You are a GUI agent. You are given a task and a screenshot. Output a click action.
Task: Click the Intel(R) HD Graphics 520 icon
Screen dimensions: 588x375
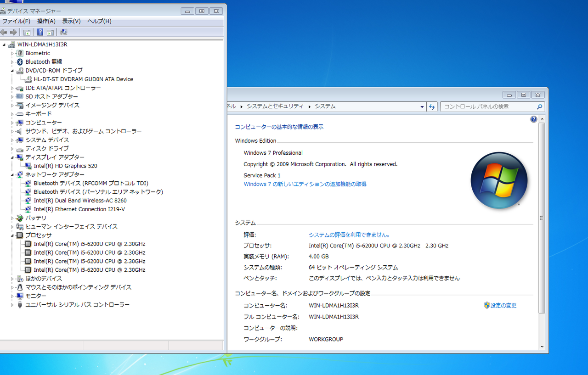coord(28,166)
